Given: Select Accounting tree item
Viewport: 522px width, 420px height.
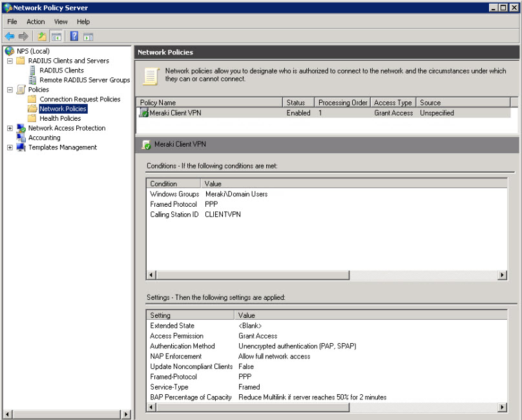Looking at the screenshot, I should (45, 138).
